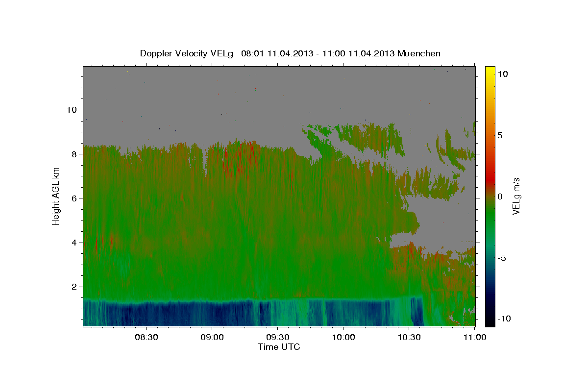The image size is (588, 392).
Task: Click the 'Height AGL km' axis label
Action: (56, 196)
